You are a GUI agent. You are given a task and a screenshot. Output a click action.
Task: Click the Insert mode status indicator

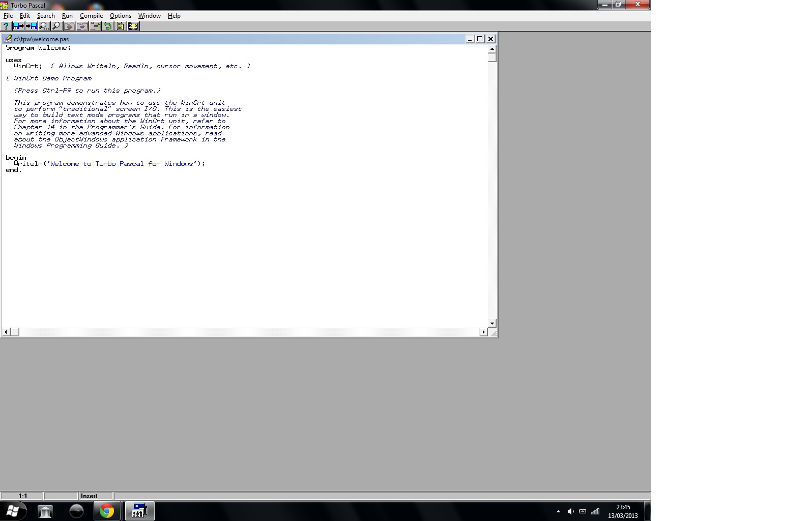(x=96, y=496)
